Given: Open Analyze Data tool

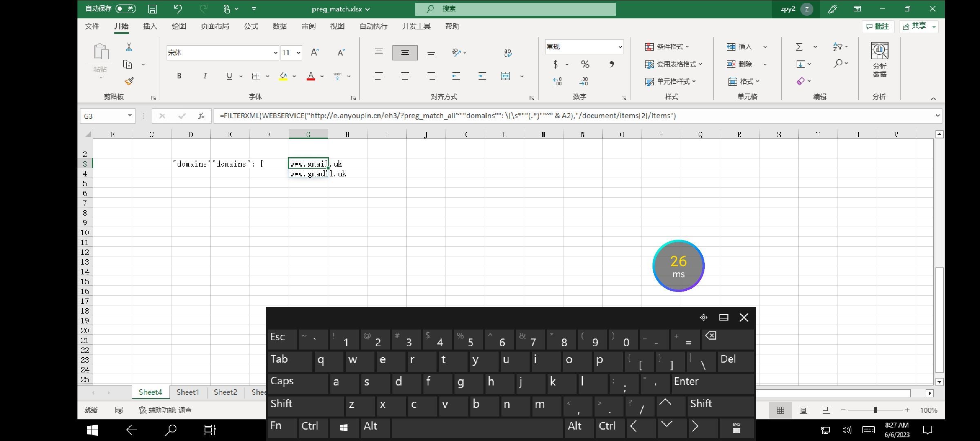Looking at the screenshot, I should (880, 59).
